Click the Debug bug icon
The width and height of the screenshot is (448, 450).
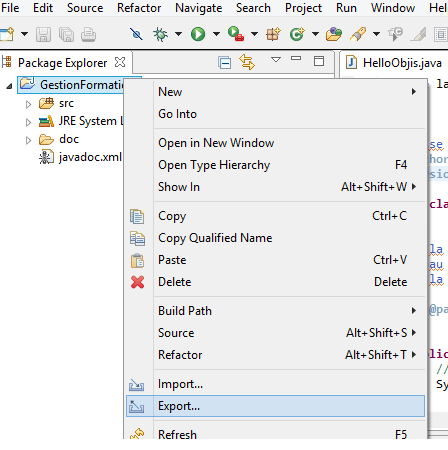(160, 34)
